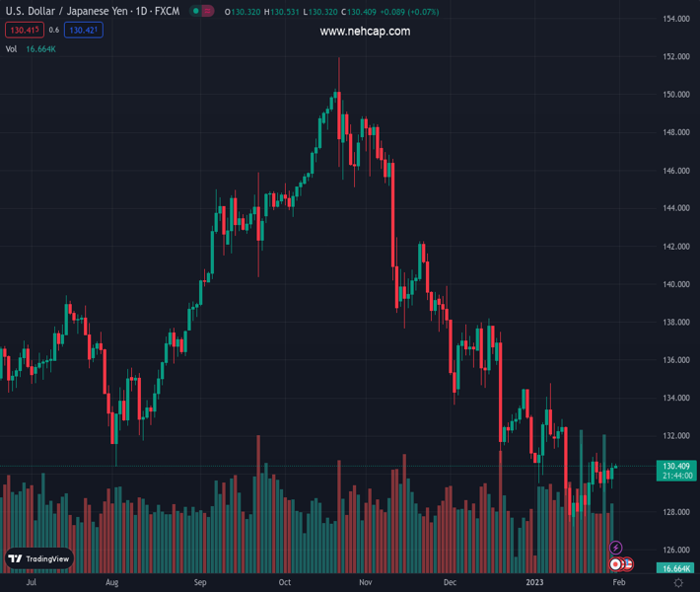The width and height of the screenshot is (700, 592).
Task: Click the green market status indicator
Action: coord(196,12)
